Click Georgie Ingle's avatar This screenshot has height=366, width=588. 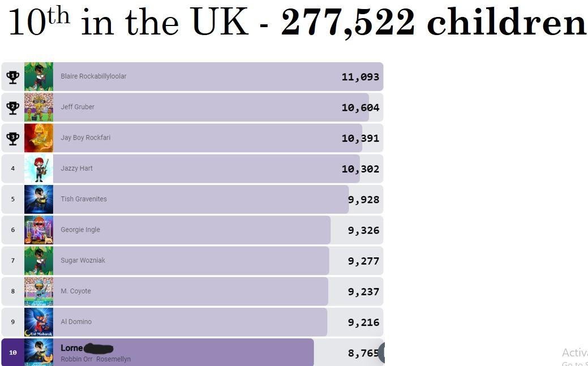38,230
